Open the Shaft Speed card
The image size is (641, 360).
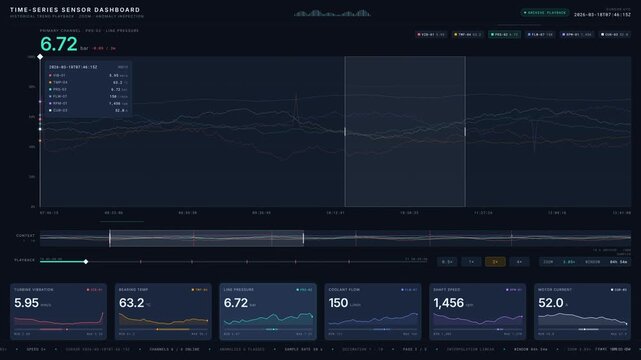coord(477,311)
